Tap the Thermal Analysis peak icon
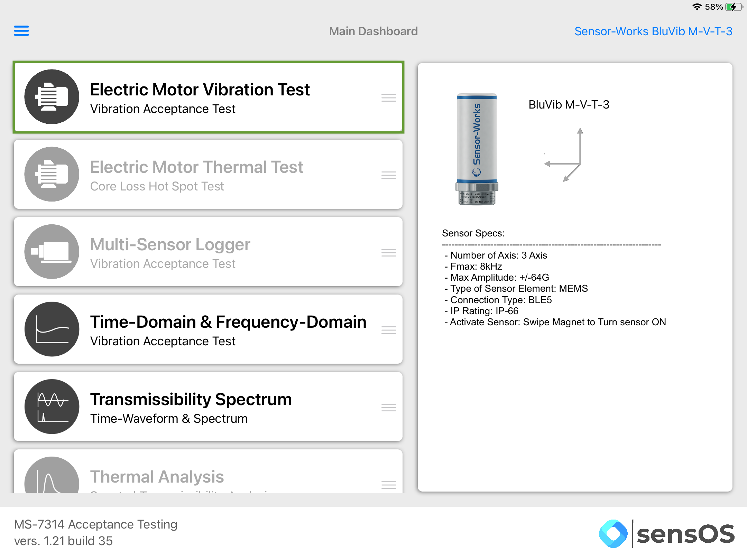This screenshot has width=747, height=560. [52, 475]
